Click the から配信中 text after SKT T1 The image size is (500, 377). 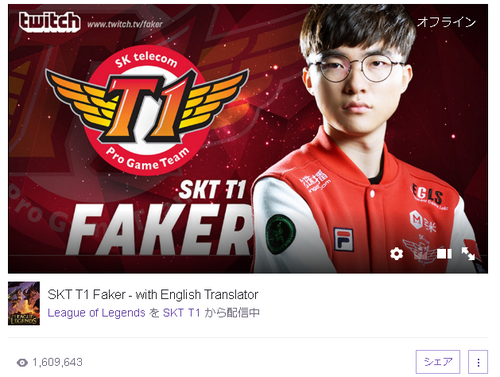click(232, 313)
